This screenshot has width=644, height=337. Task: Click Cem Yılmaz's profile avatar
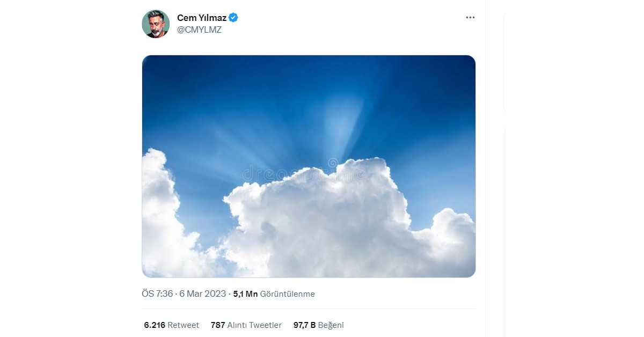point(156,24)
